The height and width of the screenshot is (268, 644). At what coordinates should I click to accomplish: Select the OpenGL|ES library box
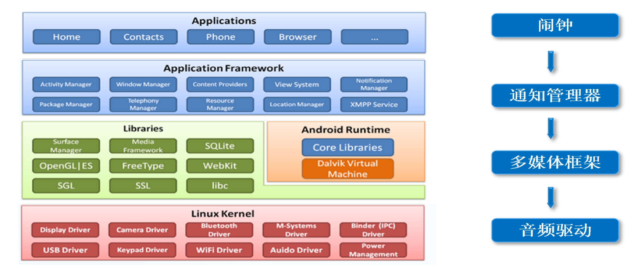point(66,166)
